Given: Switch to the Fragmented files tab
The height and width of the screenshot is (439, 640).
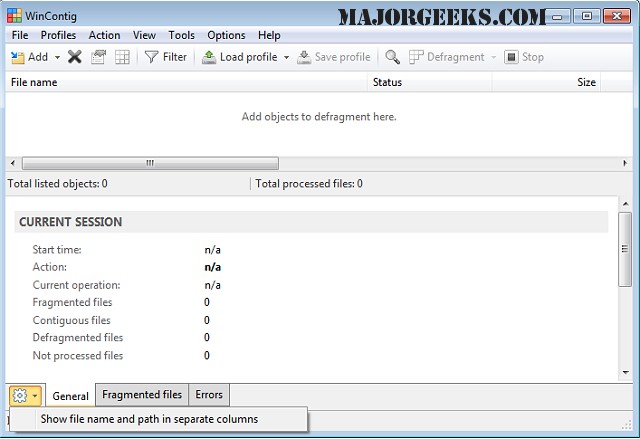Looking at the screenshot, I should [142, 395].
